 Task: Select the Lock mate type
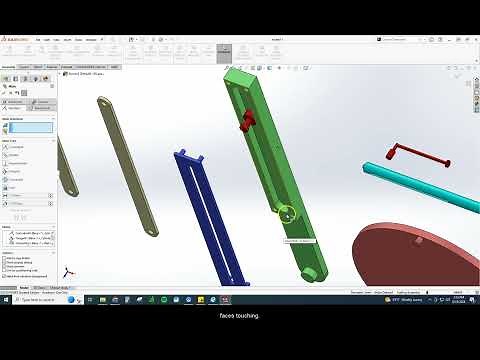(9, 188)
